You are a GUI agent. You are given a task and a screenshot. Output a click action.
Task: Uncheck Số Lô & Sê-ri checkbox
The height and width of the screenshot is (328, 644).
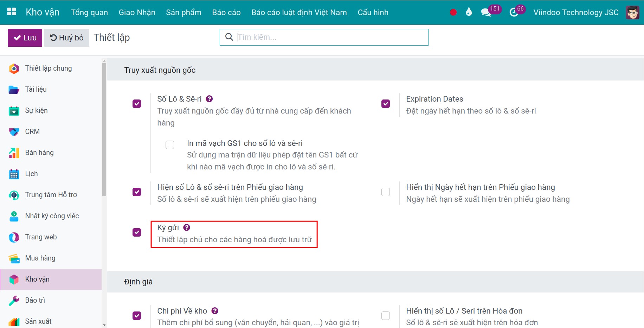137,104
